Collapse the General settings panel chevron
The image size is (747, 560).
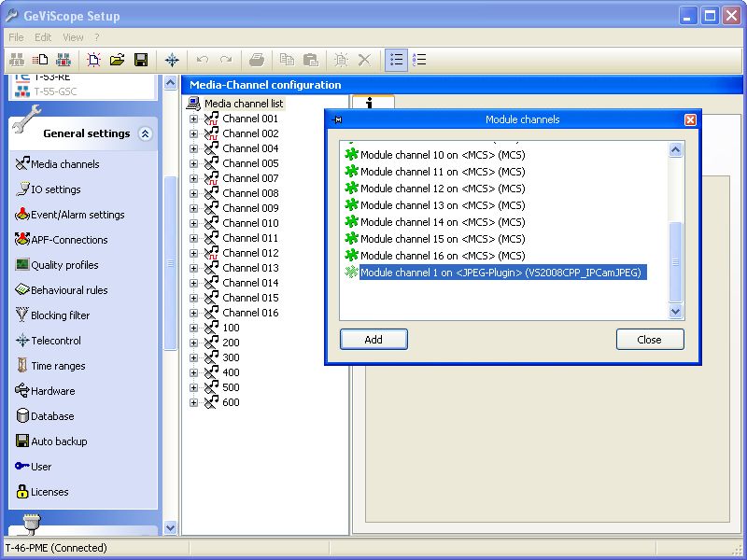[145, 133]
